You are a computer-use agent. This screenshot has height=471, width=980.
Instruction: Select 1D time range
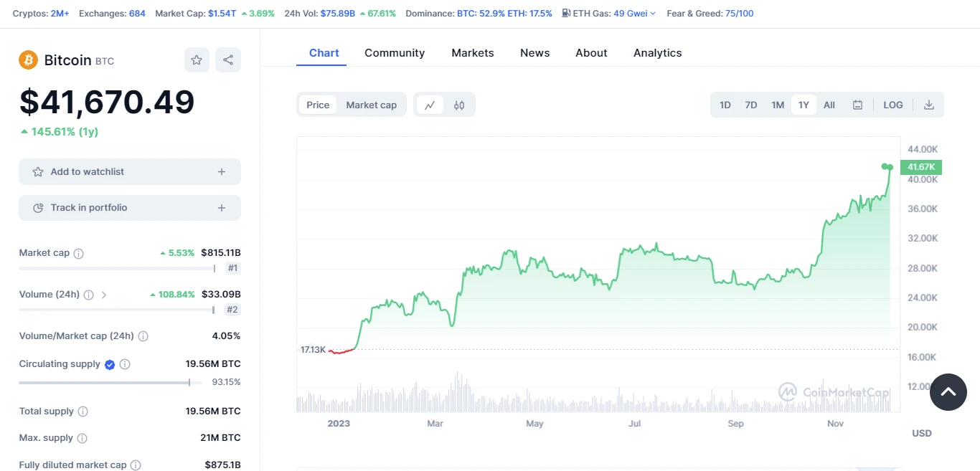pyautogui.click(x=725, y=105)
